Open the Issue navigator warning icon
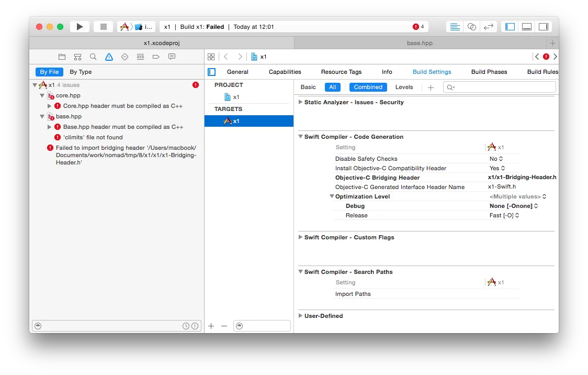Viewport: 588px width, 375px height. (109, 57)
